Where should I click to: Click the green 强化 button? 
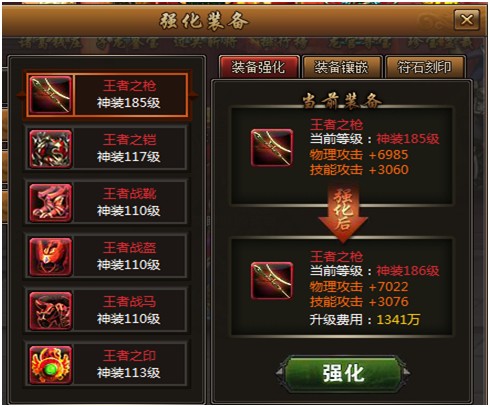(343, 373)
